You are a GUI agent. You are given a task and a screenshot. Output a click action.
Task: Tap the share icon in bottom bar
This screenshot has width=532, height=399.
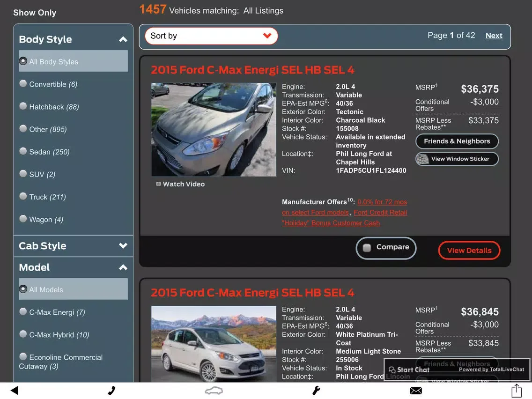coord(517,391)
